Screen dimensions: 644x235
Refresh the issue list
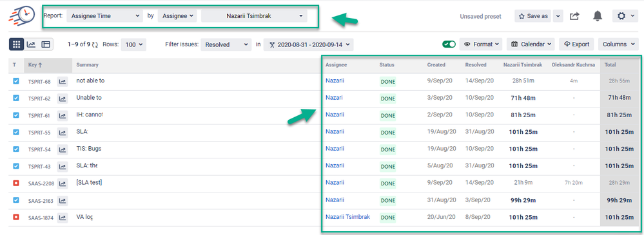tap(95, 44)
